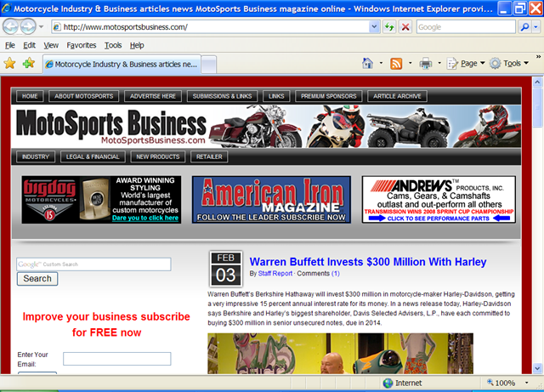Image resolution: width=544 pixels, height=392 pixels.
Task: Click the Print icon in toolbar
Action: point(425,63)
